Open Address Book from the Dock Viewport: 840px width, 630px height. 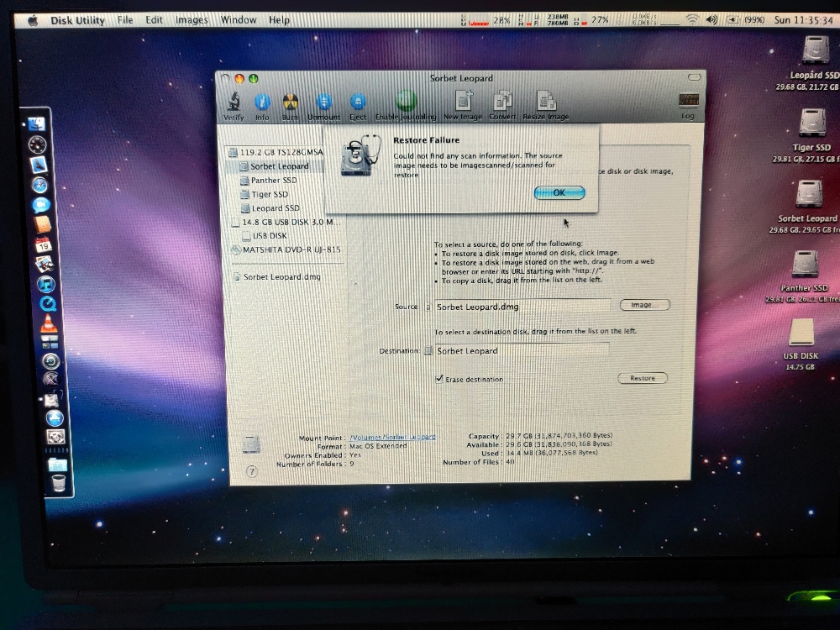point(42,225)
